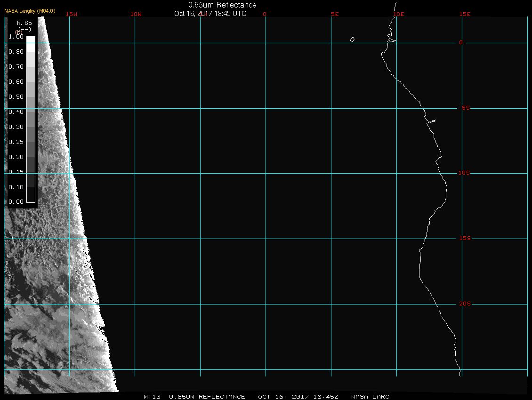Click the 5S latitude label

(x=465, y=108)
